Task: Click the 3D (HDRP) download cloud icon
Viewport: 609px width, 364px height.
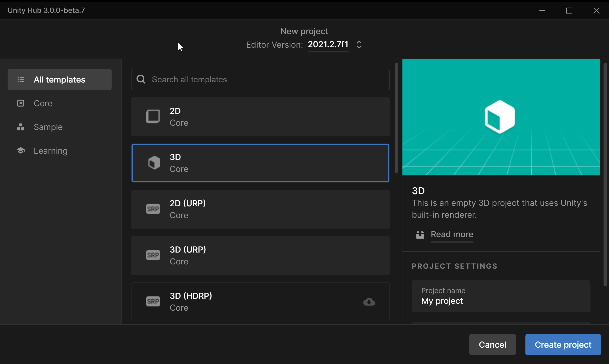Action: 369,302
